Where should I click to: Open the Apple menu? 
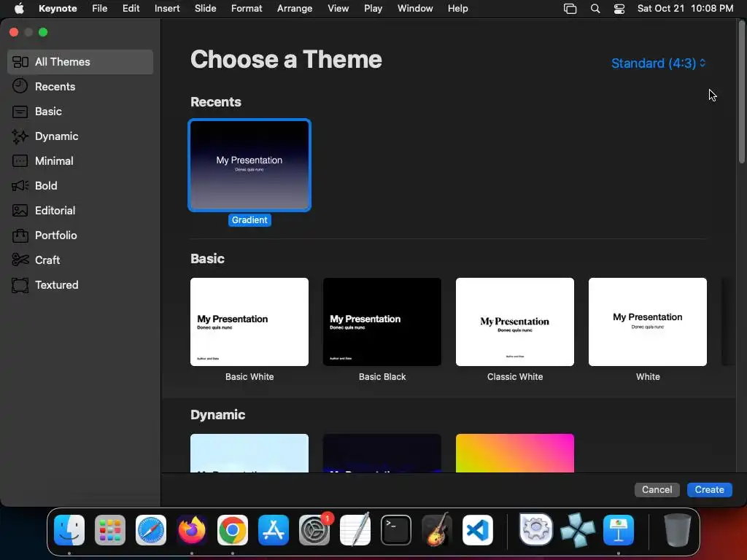[x=19, y=9]
